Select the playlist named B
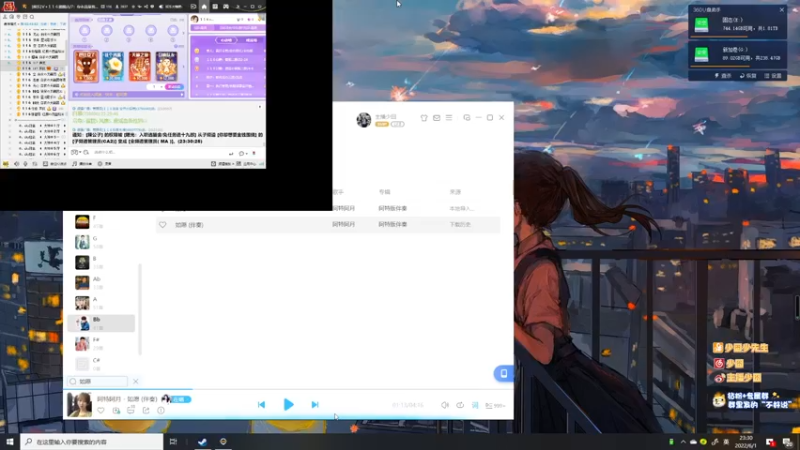 coord(101,262)
